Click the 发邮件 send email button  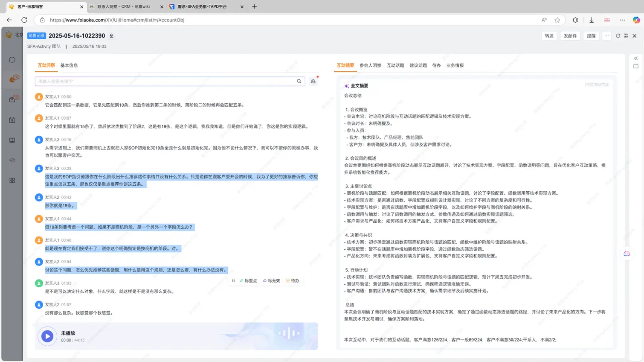[x=570, y=36]
